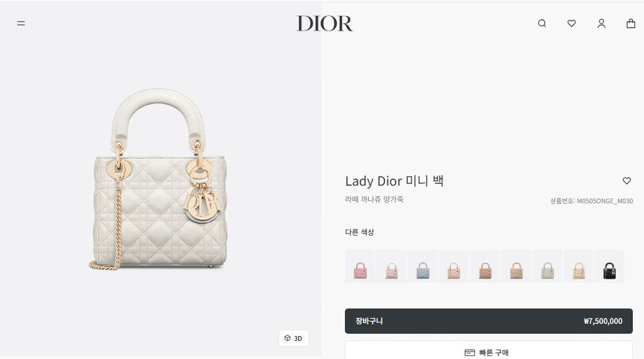Select the grey bag color
The image size is (644, 359).
coord(548,267)
